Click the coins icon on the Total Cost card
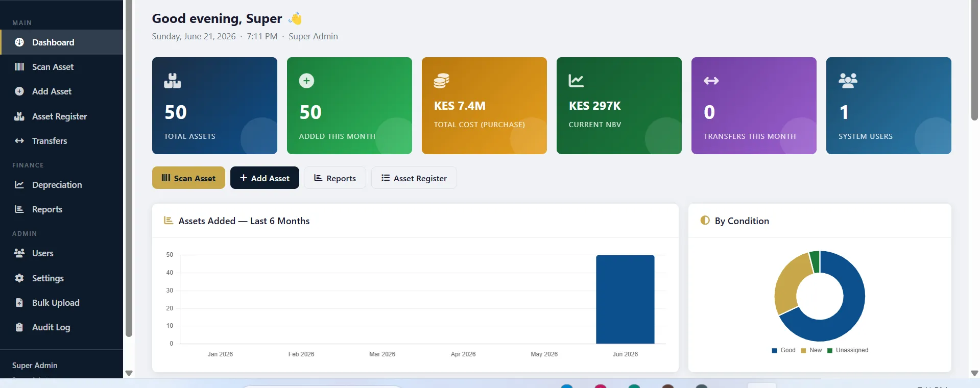Image resolution: width=980 pixels, height=388 pixels. [x=442, y=81]
